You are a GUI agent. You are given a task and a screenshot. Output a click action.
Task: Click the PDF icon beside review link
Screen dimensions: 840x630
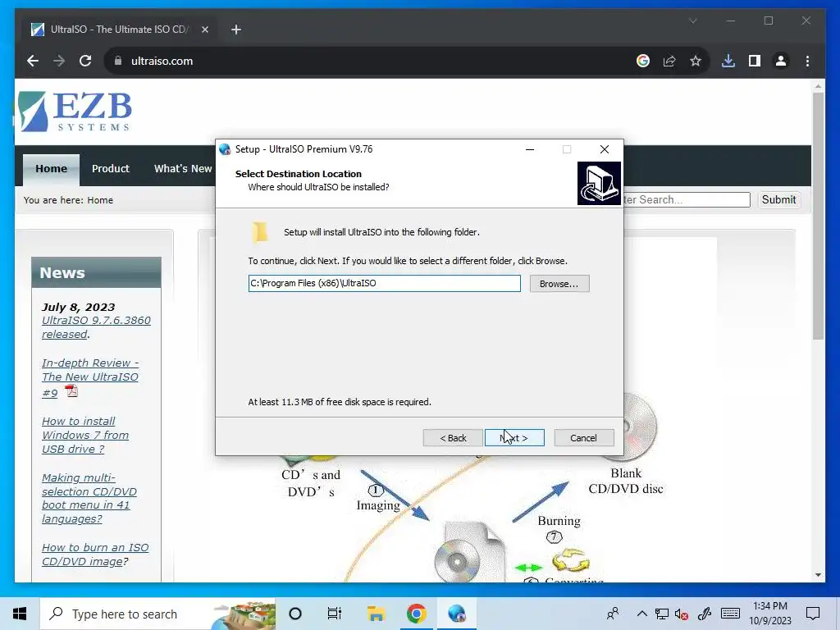(71, 391)
